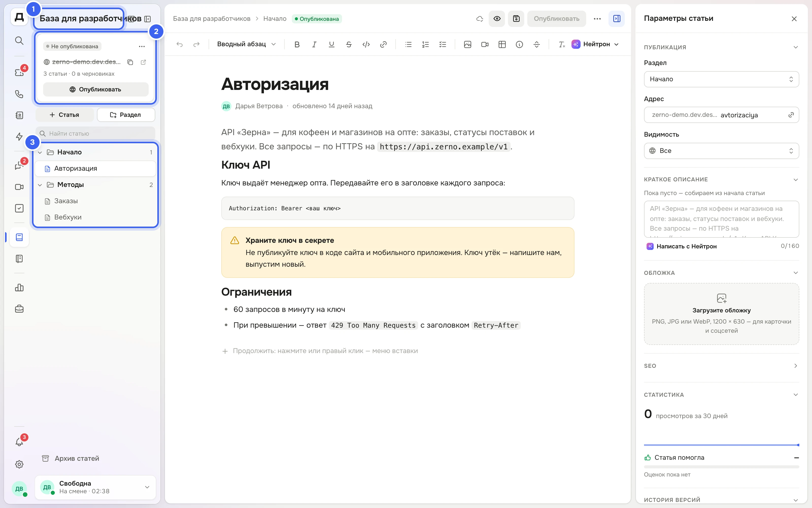Image resolution: width=812 pixels, height=508 pixels.
Task: Collapse the Методы section in the tree
Action: pos(40,185)
